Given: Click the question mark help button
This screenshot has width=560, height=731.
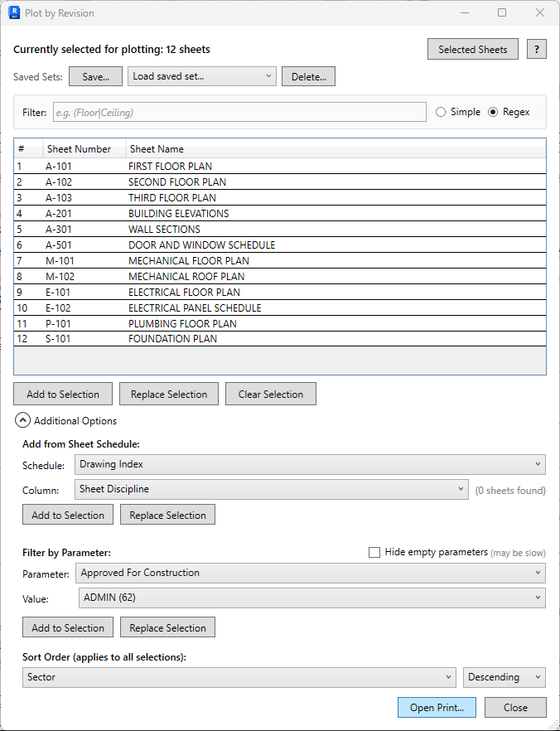Looking at the screenshot, I should point(536,49).
